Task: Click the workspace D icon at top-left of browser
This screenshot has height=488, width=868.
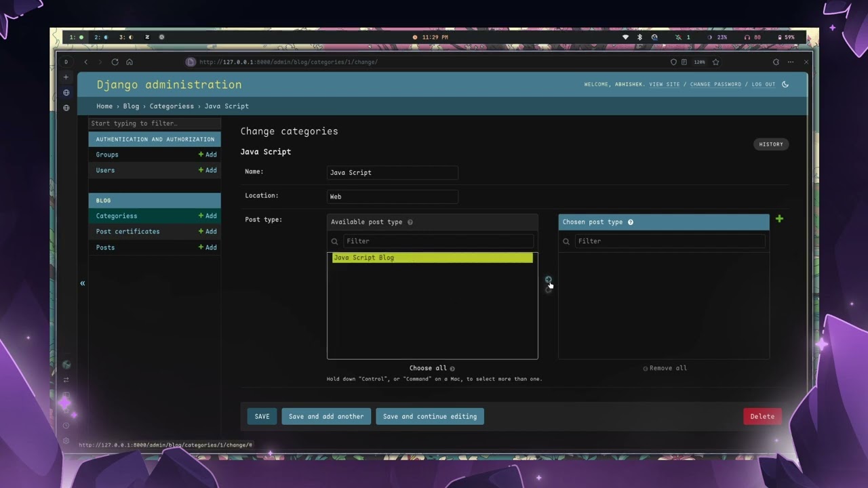Action: click(x=66, y=62)
